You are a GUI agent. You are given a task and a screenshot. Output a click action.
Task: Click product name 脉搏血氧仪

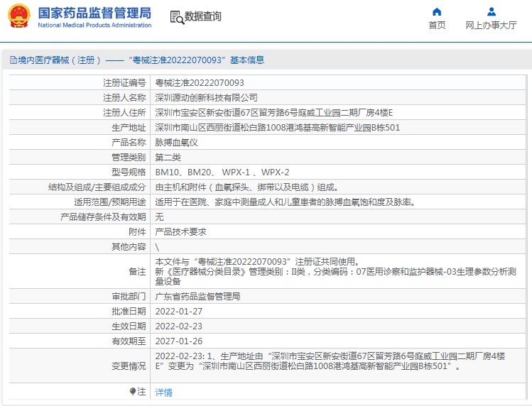pos(176,143)
